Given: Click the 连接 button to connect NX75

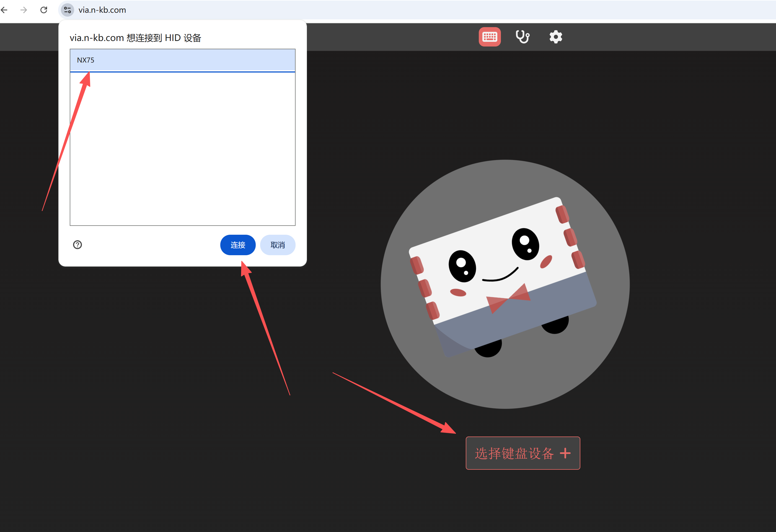Looking at the screenshot, I should click(x=238, y=245).
